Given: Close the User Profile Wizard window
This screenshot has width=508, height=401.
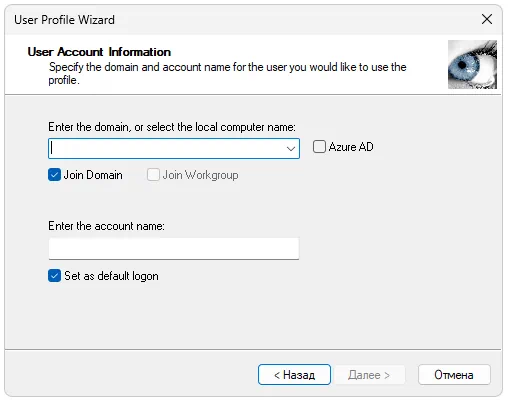Looking at the screenshot, I should click(x=487, y=19).
